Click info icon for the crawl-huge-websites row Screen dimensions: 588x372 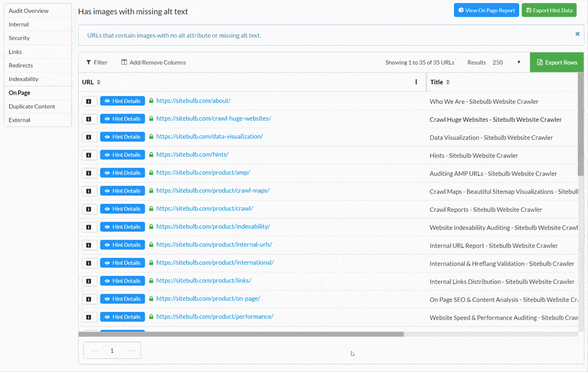click(89, 119)
